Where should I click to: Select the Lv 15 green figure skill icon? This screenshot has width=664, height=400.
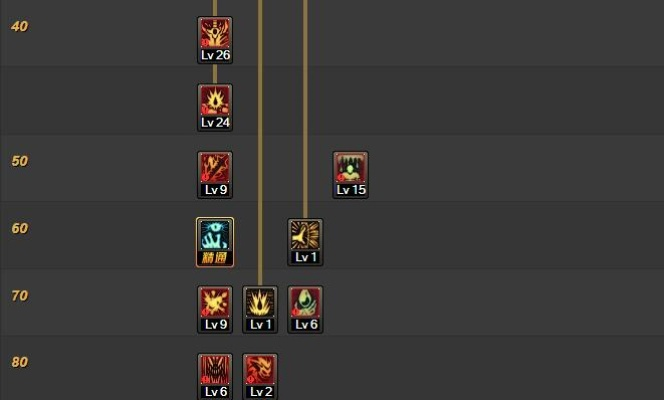point(350,175)
